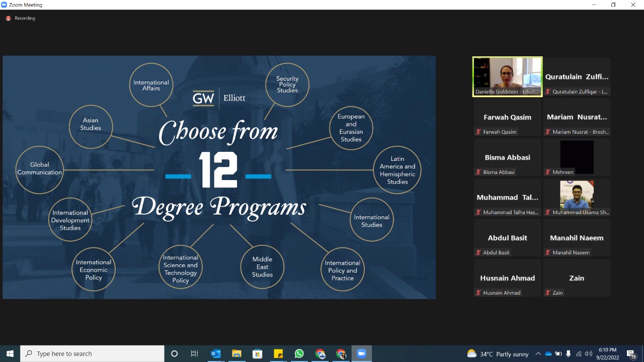Open the notification center
The width and height of the screenshot is (644, 362).
point(631,354)
